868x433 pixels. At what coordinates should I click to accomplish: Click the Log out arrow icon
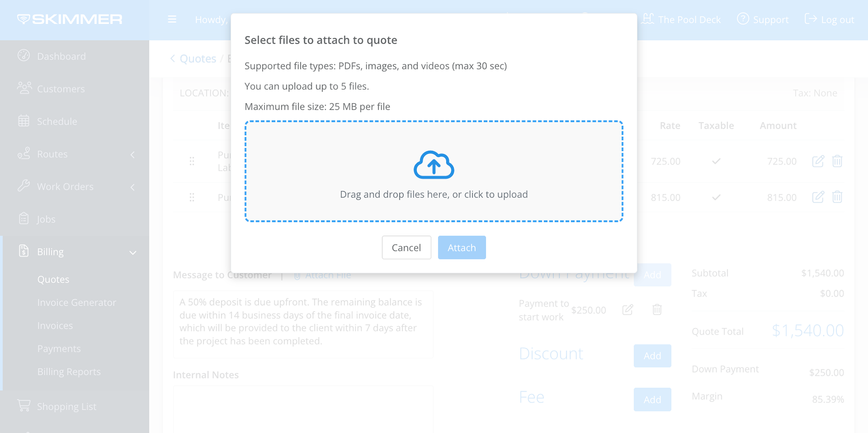pyautogui.click(x=811, y=19)
